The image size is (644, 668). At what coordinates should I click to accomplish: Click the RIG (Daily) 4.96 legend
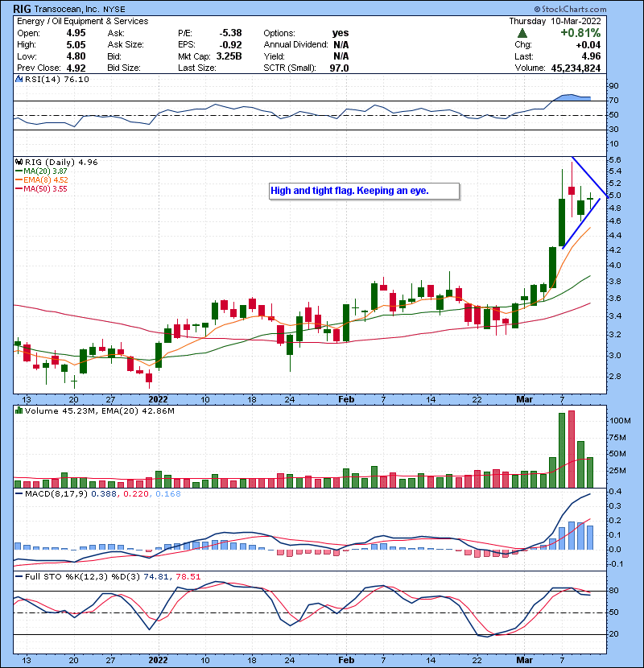tap(61, 163)
